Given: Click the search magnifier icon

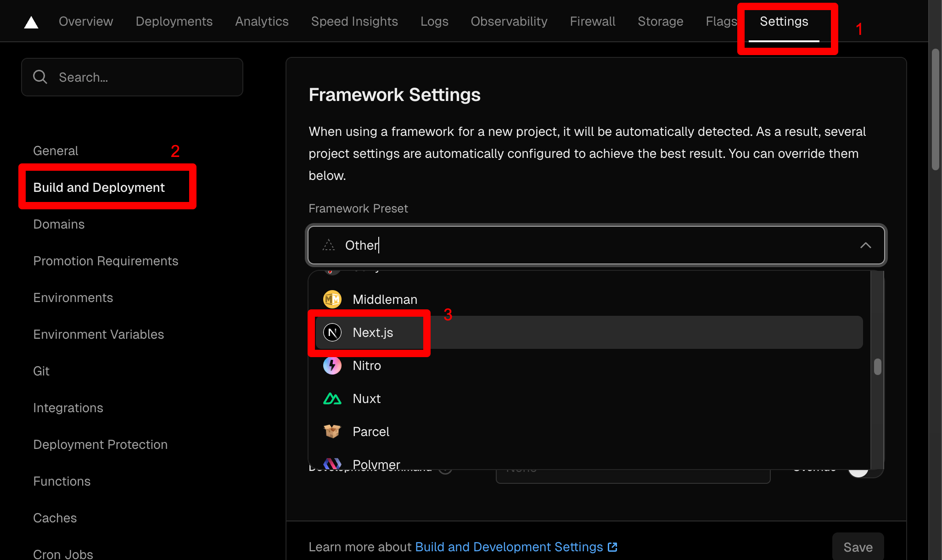Looking at the screenshot, I should 40,77.
